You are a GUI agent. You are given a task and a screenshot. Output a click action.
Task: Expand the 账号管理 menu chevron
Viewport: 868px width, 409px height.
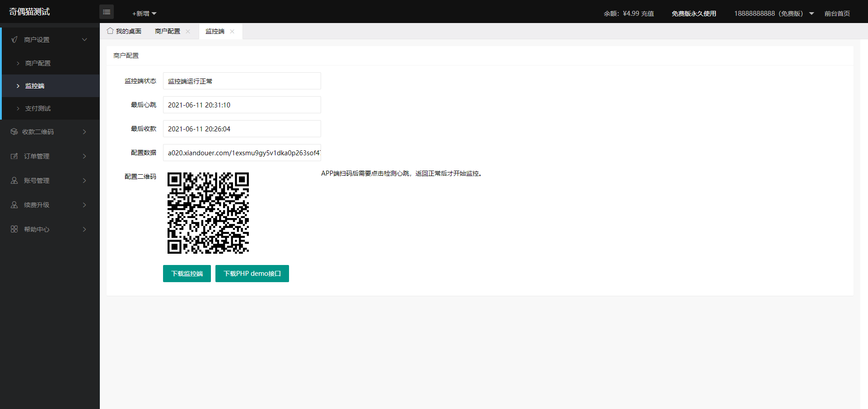point(84,181)
